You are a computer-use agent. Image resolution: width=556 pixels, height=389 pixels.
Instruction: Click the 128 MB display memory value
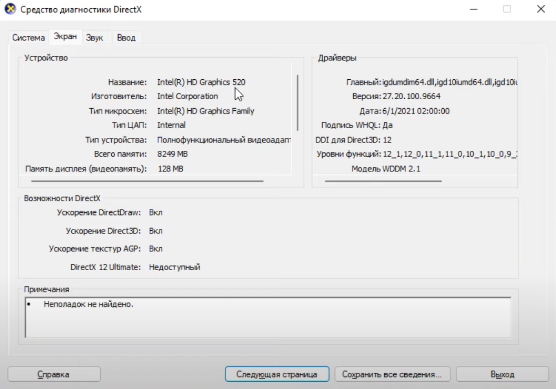click(x=171, y=169)
